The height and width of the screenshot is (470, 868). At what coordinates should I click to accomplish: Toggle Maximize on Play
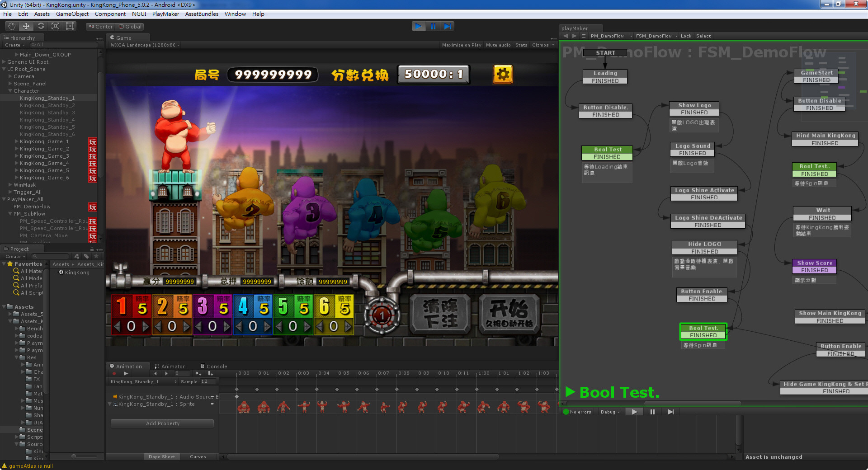coord(462,45)
